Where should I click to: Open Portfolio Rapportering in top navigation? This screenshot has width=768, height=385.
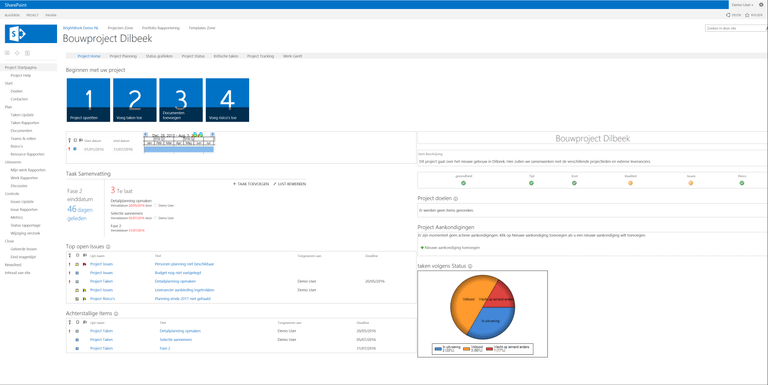point(161,28)
